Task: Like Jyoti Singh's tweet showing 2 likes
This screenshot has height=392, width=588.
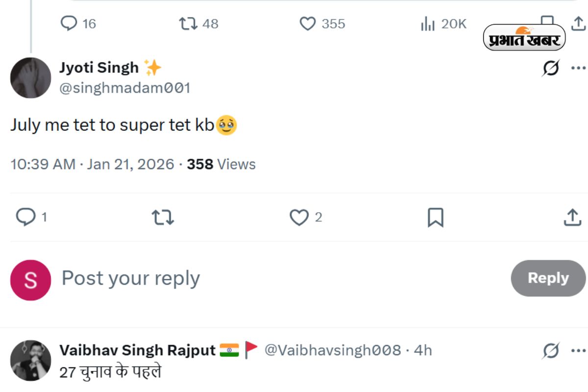Action: pos(299,217)
